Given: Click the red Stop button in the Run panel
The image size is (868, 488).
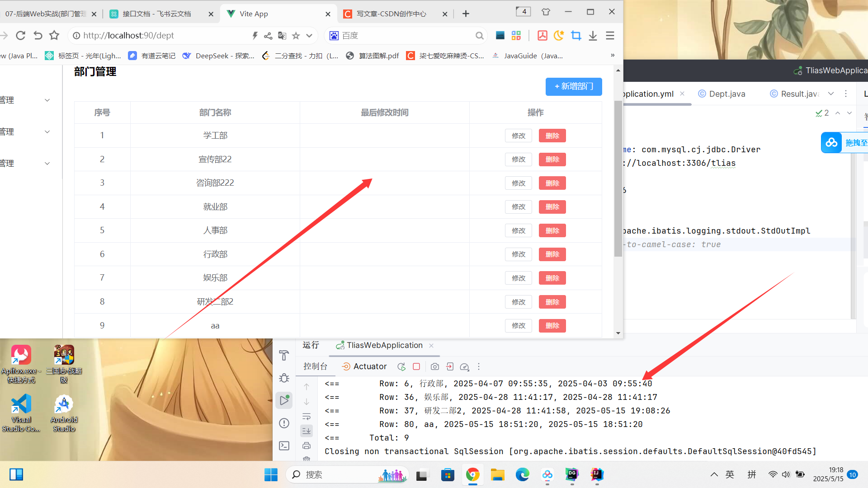Looking at the screenshot, I should click(x=416, y=366).
